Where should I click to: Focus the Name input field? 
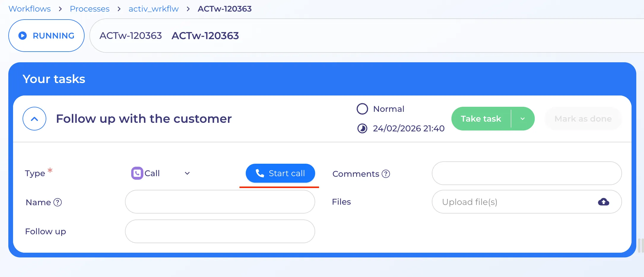pyautogui.click(x=220, y=202)
